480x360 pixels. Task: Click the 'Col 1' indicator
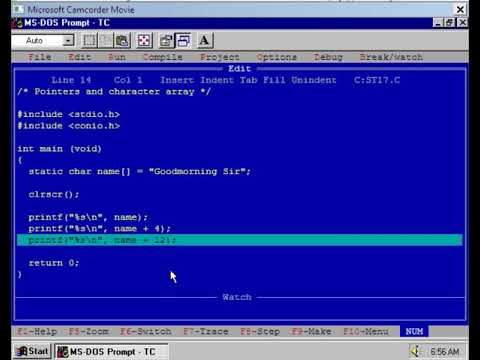[128, 80]
